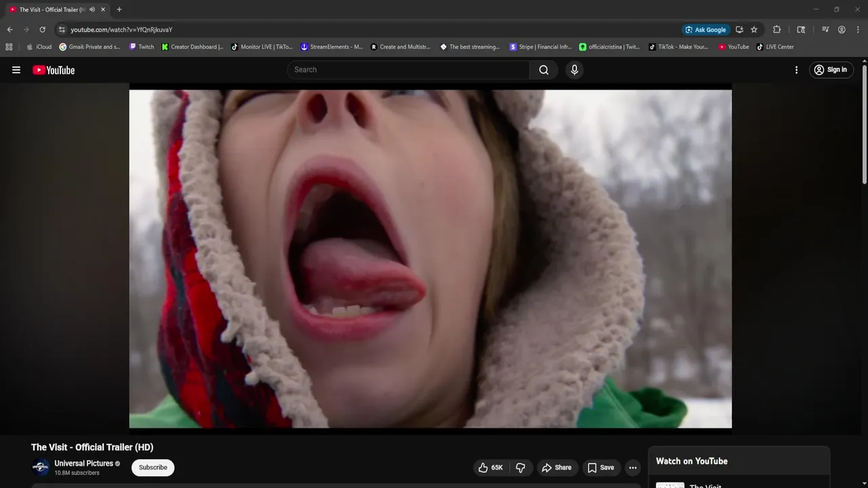Screen dimensions: 868x488
Task: Open officialcristina Twitch bookmark
Action: coord(610,47)
